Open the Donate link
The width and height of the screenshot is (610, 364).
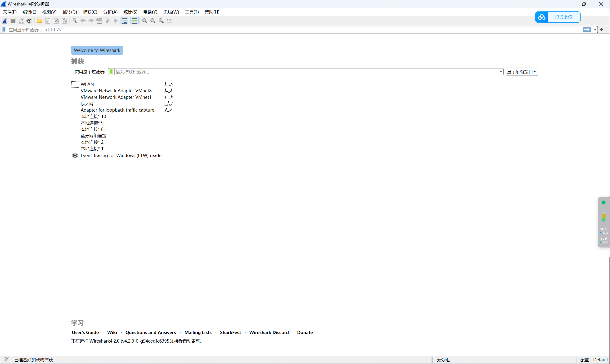(305, 332)
